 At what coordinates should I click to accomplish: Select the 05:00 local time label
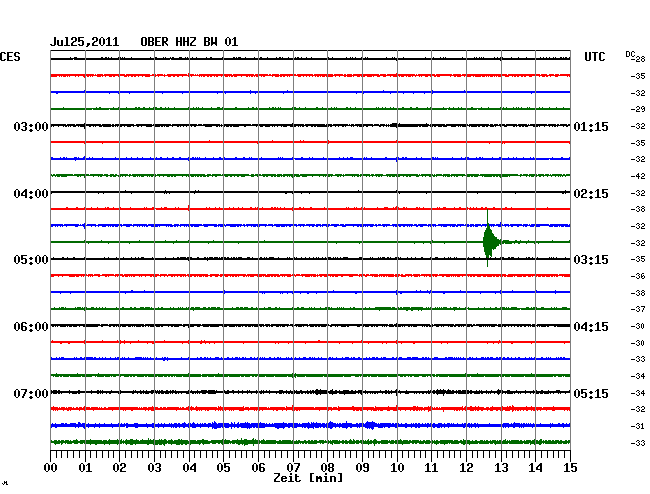click(31, 260)
